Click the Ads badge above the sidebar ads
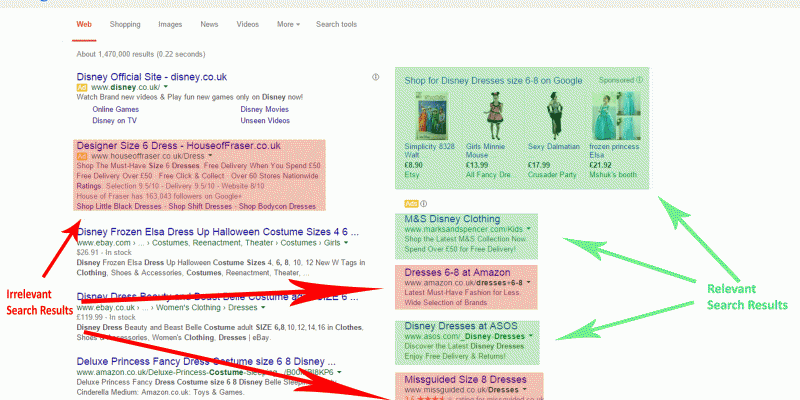Image resolution: width=800 pixels, height=400 pixels. [x=411, y=204]
